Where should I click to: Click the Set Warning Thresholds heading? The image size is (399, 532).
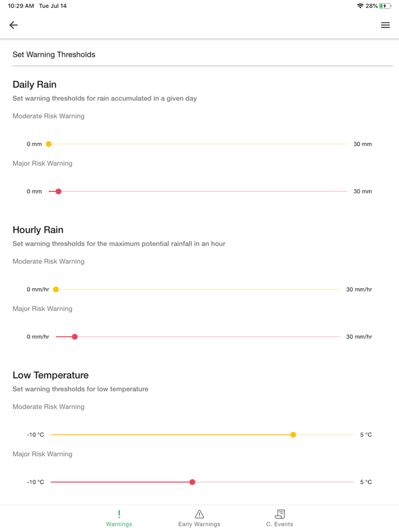54,54
